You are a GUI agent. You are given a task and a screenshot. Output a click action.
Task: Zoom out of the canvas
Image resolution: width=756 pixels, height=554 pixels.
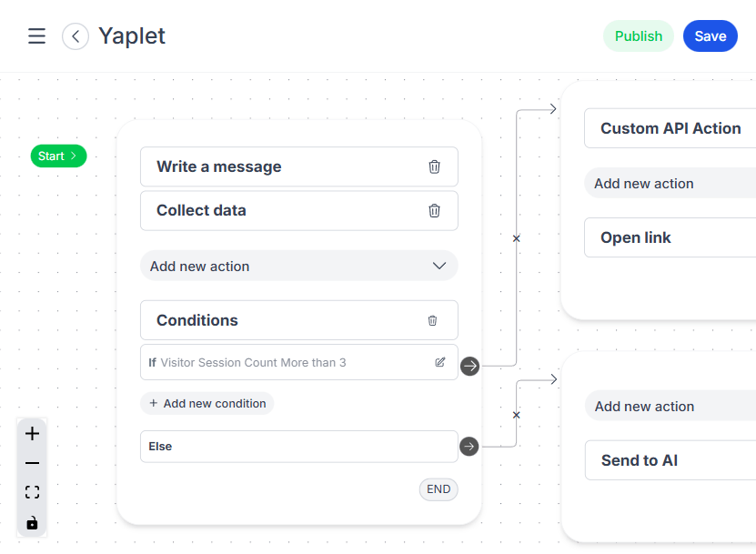[x=32, y=463]
